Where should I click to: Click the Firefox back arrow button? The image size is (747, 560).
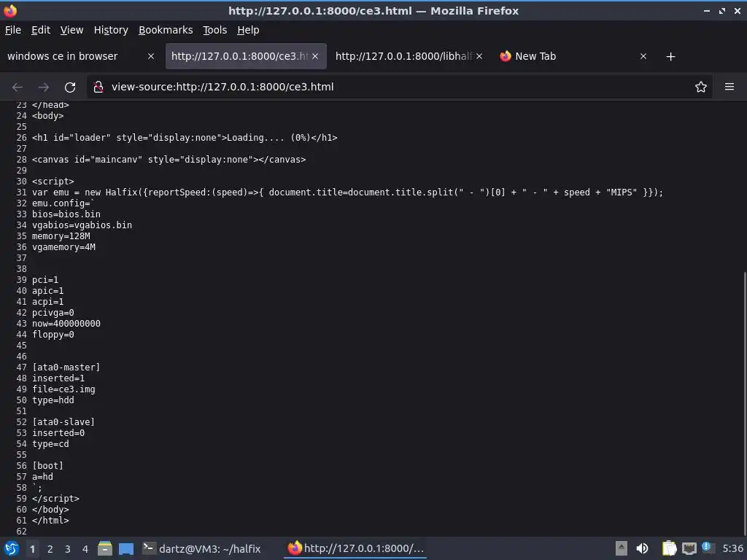click(x=18, y=87)
